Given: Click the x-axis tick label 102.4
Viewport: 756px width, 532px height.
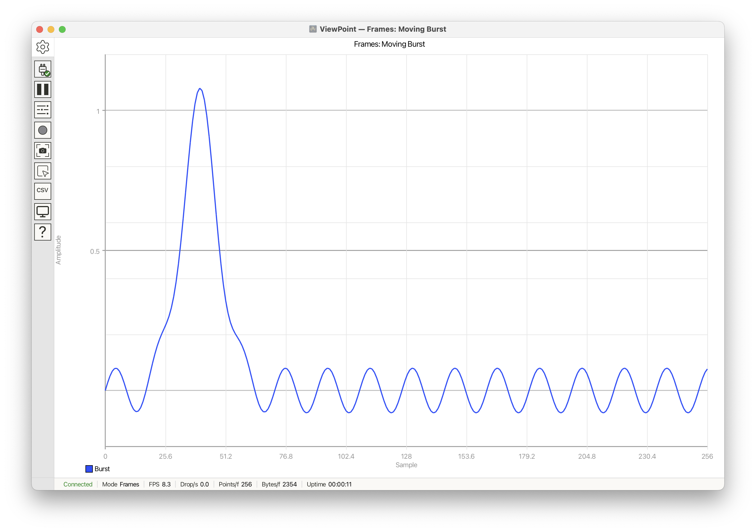Looking at the screenshot, I should click(346, 456).
